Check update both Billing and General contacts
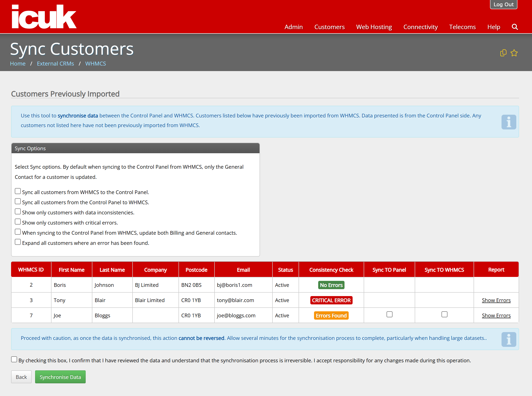 point(18,232)
